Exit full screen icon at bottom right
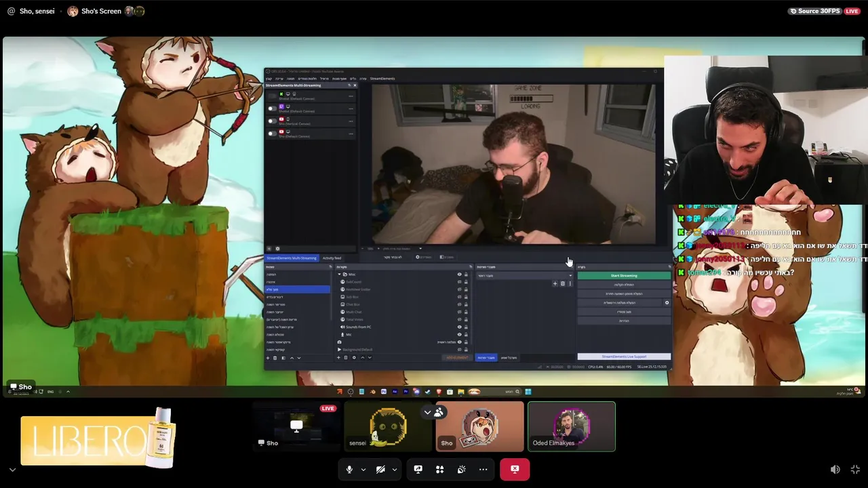The width and height of the screenshot is (868, 488). click(x=855, y=469)
